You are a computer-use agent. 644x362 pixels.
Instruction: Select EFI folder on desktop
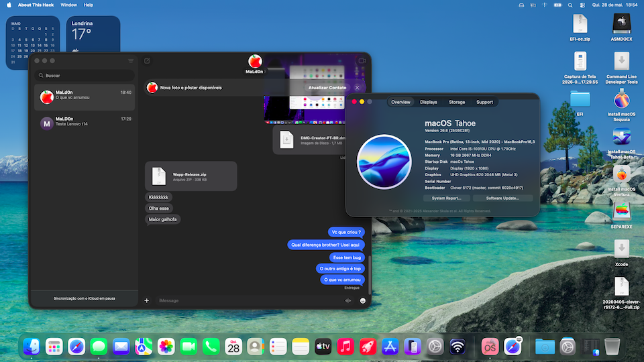(580, 103)
